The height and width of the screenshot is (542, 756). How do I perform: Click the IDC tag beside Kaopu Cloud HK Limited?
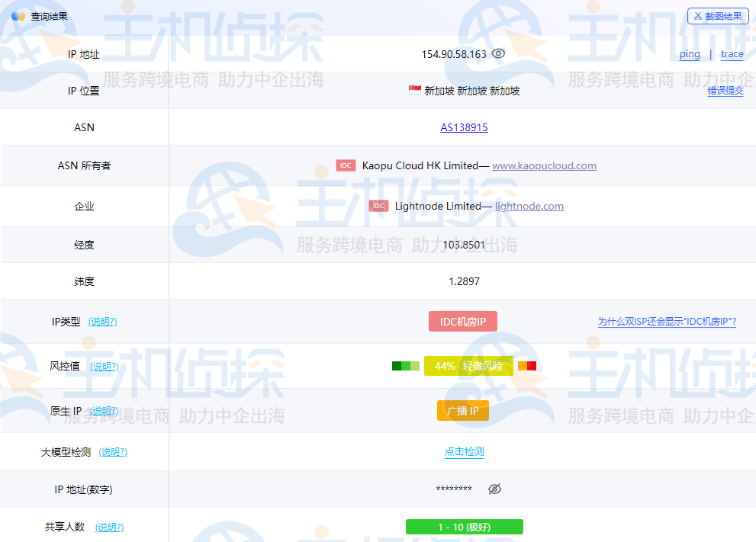(346, 165)
